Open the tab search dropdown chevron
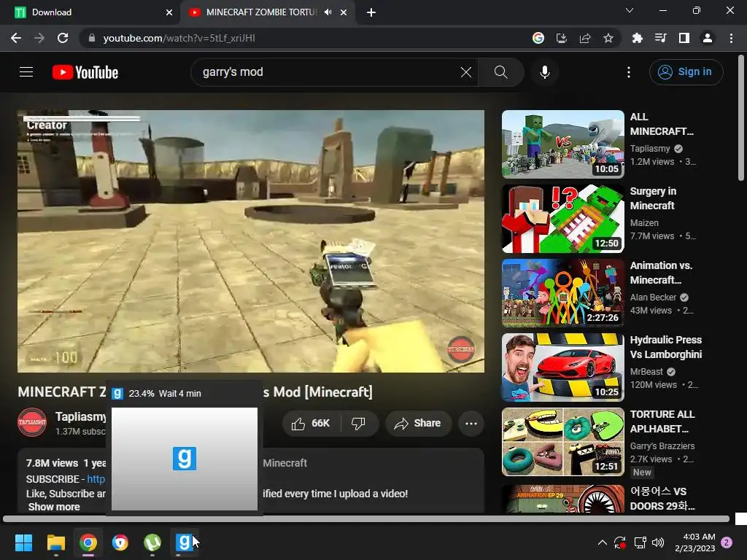The height and width of the screenshot is (560, 747). [x=630, y=10]
